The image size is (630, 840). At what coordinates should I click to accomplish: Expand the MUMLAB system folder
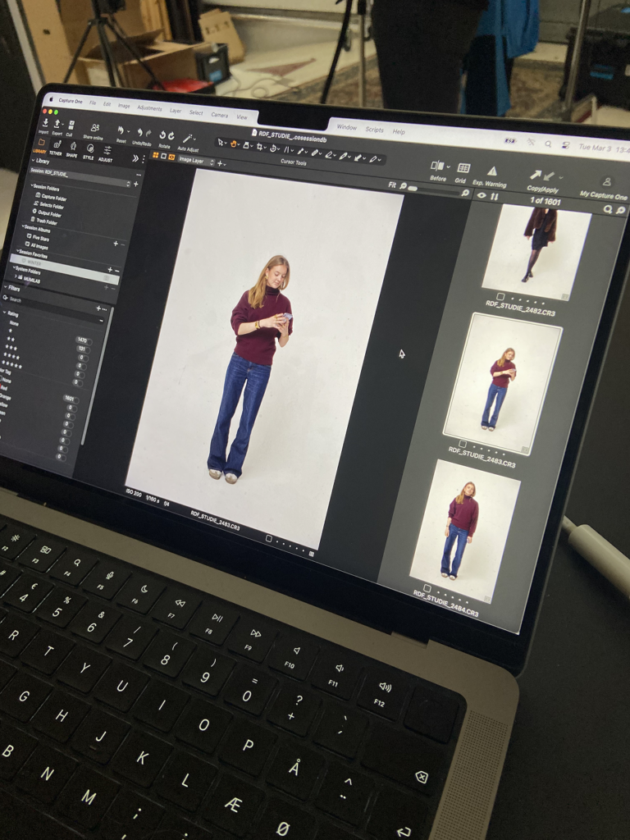point(16,276)
